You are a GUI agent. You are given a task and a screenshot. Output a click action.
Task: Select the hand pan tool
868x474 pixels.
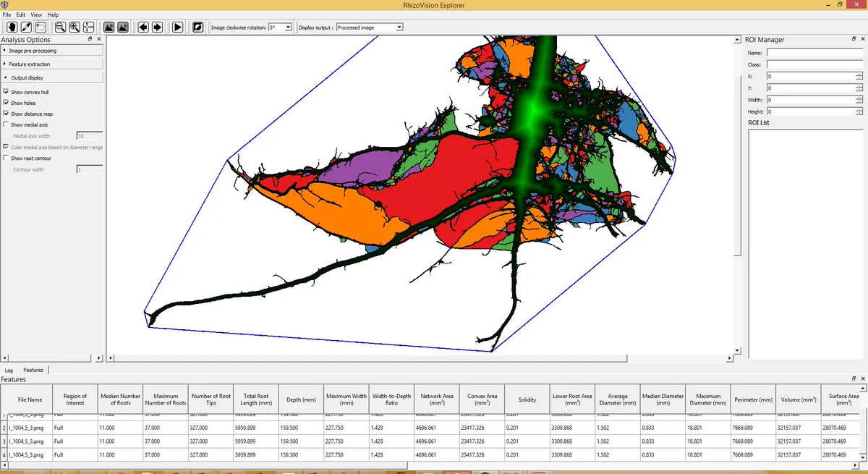(x=12, y=27)
